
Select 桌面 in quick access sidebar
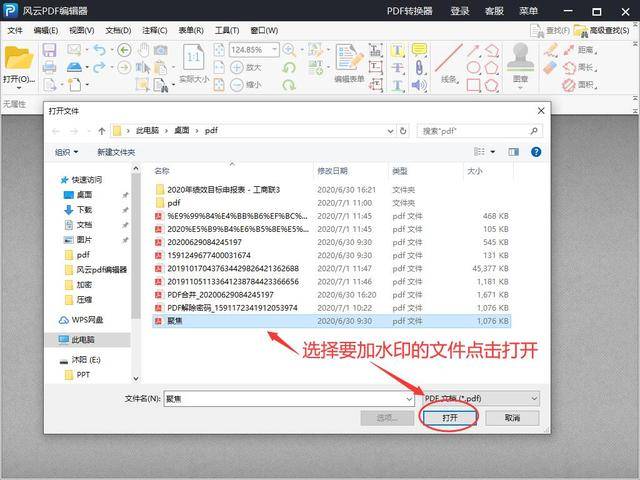[x=84, y=195]
